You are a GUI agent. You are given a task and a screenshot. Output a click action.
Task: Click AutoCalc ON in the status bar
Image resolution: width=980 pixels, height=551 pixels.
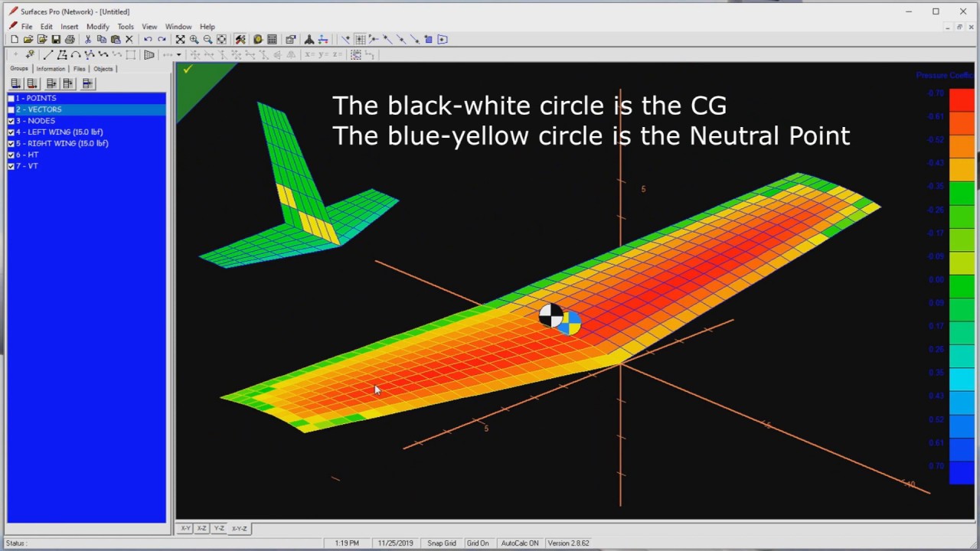pos(520,543)
